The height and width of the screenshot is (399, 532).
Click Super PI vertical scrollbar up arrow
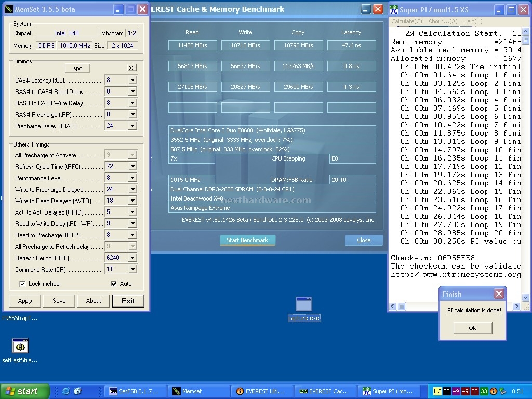point(526,31)
